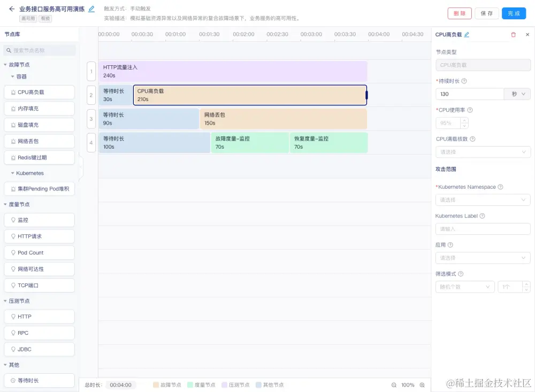Open the CPU满载核数 dropdown
This screenshot has height=392, width=535.
click(483, 152)
